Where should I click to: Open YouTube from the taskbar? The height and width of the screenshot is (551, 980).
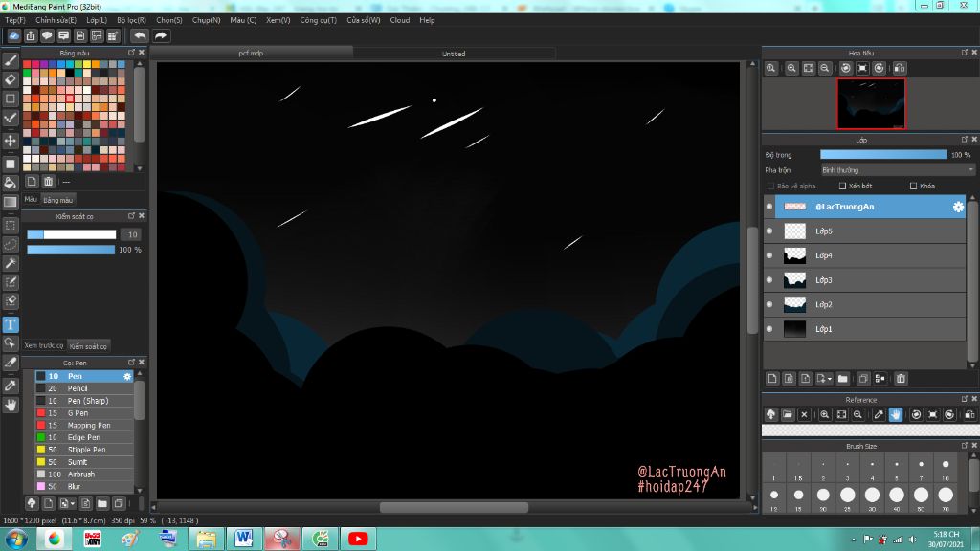(358, 539)
